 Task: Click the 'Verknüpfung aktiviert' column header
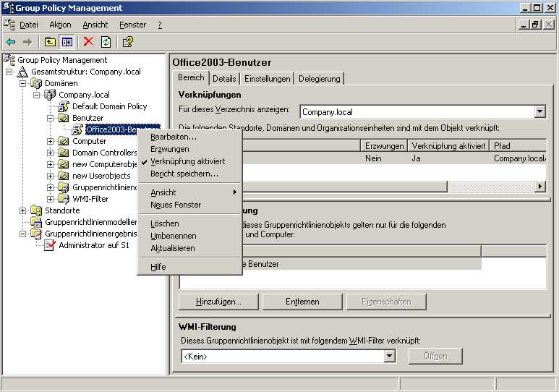coord(448,146)
